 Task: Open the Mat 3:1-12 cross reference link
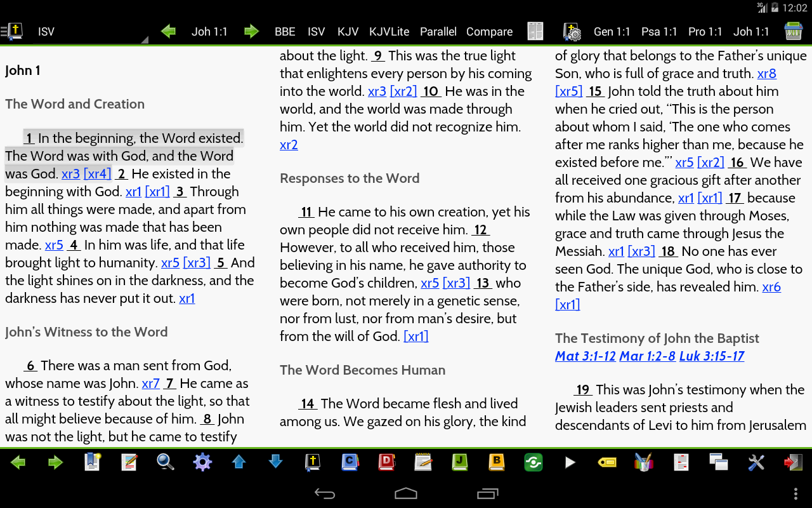tap(585, 356)
